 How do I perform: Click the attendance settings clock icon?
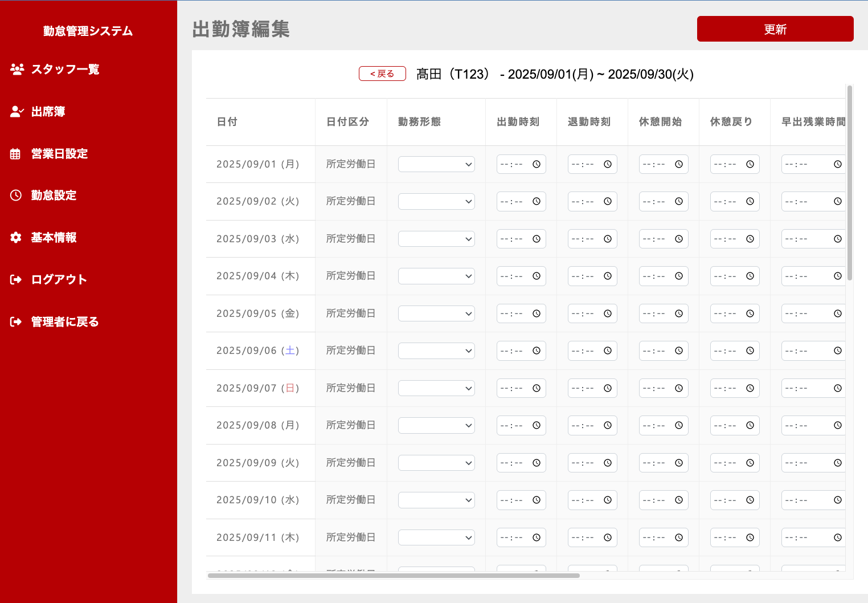16,195
